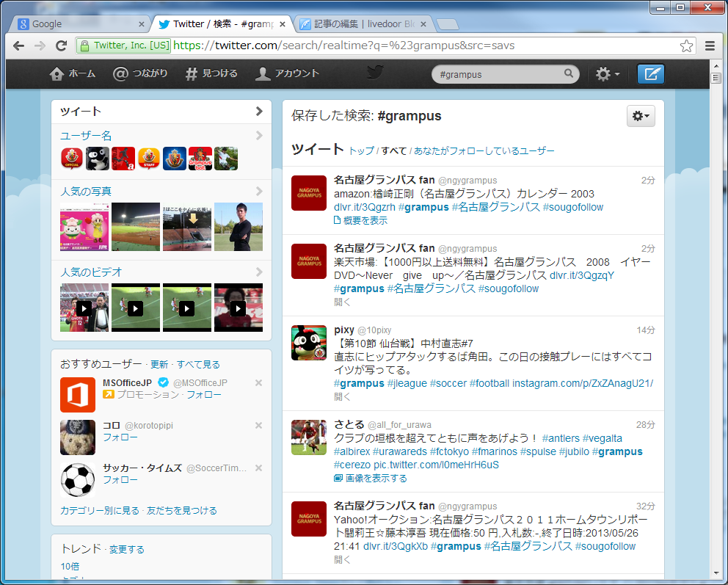This screenshot has width=728, height=585.
Task: Open the アカウント account tab
Action: pyautogui.click(x=287, y=73)
